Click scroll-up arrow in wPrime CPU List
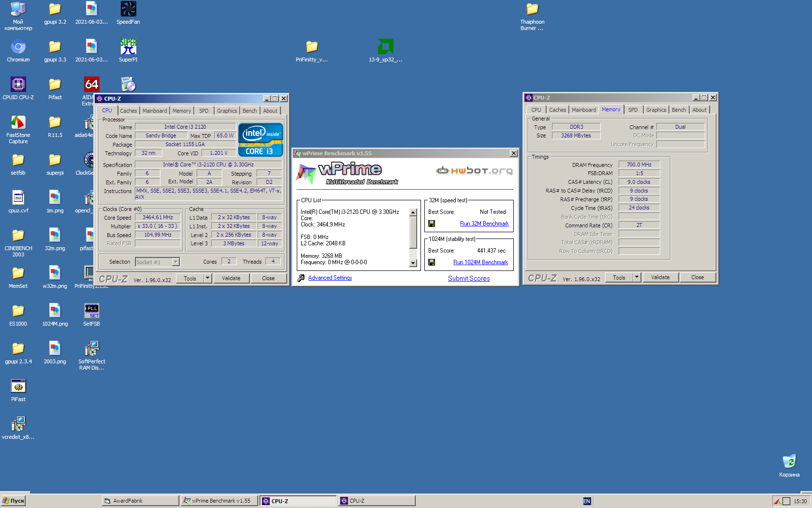The width and height of the screenshot is (812, 508). [413, 213]
